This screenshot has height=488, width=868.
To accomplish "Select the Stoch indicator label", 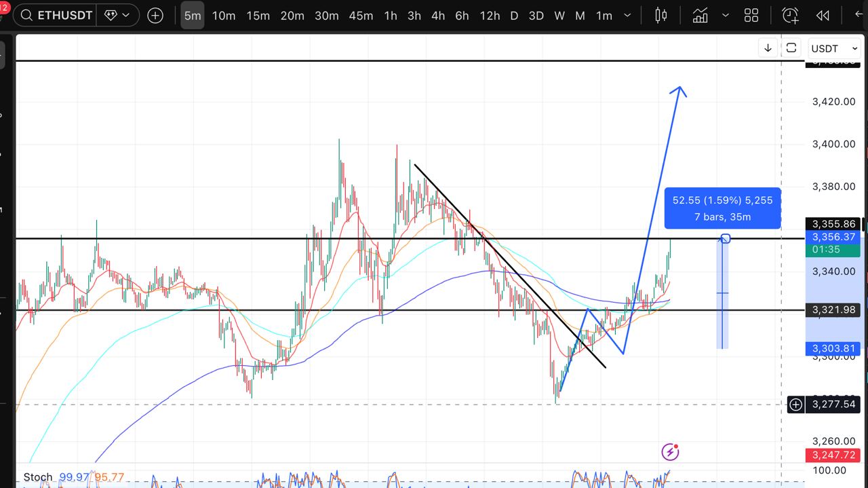I will point(38,477).
